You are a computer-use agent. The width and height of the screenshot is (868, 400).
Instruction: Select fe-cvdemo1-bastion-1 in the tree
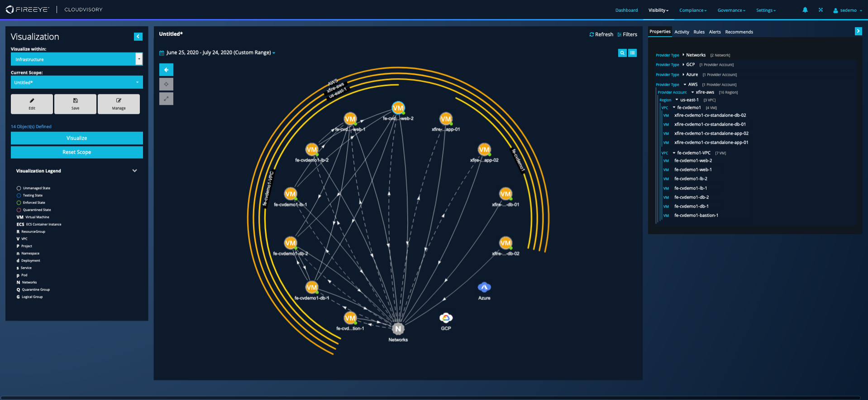coord(696,216)
